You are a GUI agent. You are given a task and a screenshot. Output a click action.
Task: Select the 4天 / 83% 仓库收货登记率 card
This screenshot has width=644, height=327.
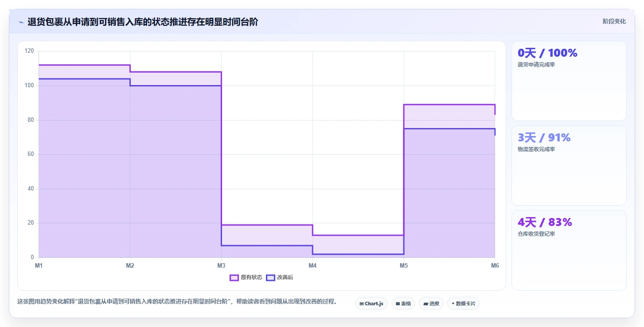569,250
